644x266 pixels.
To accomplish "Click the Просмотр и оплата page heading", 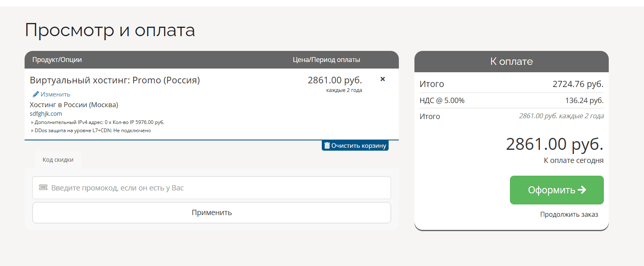I will click(x=110, y=30).
